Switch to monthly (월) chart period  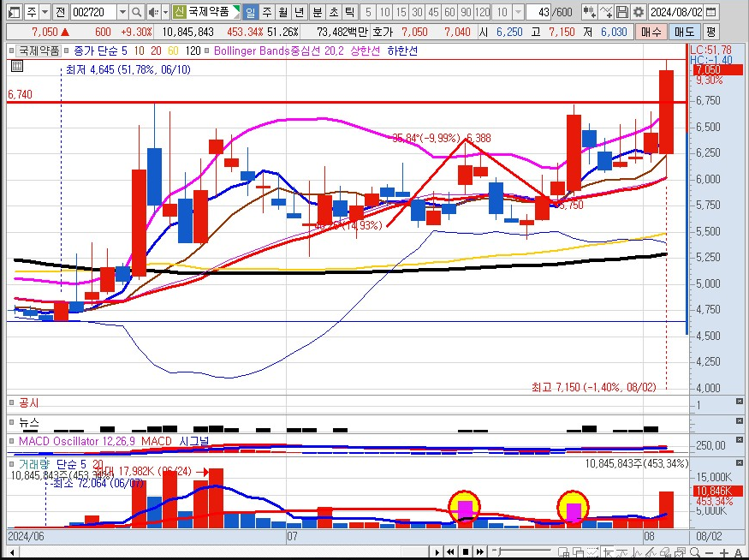pyautogui.click(x=282, y=12)
